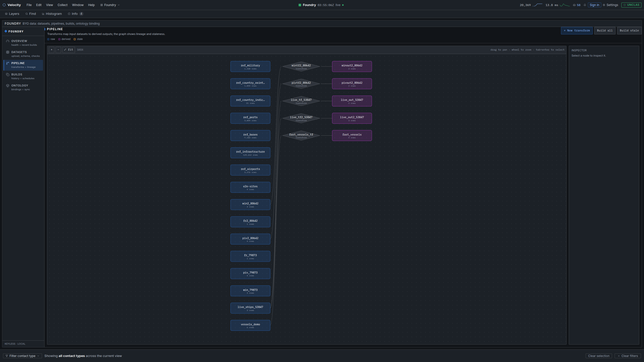Click the Build all button
The width and height of the screenshot is (644, 362).
pos(605,31)
